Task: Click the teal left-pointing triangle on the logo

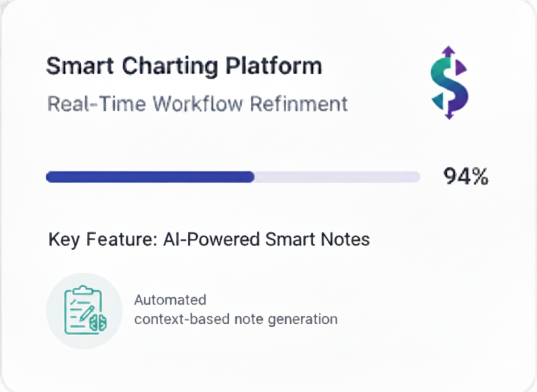Action: 437,102
